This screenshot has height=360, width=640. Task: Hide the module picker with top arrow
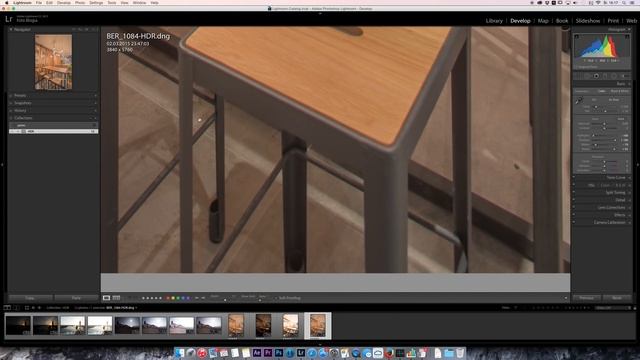pyautogui.click(x=320, y=13)
